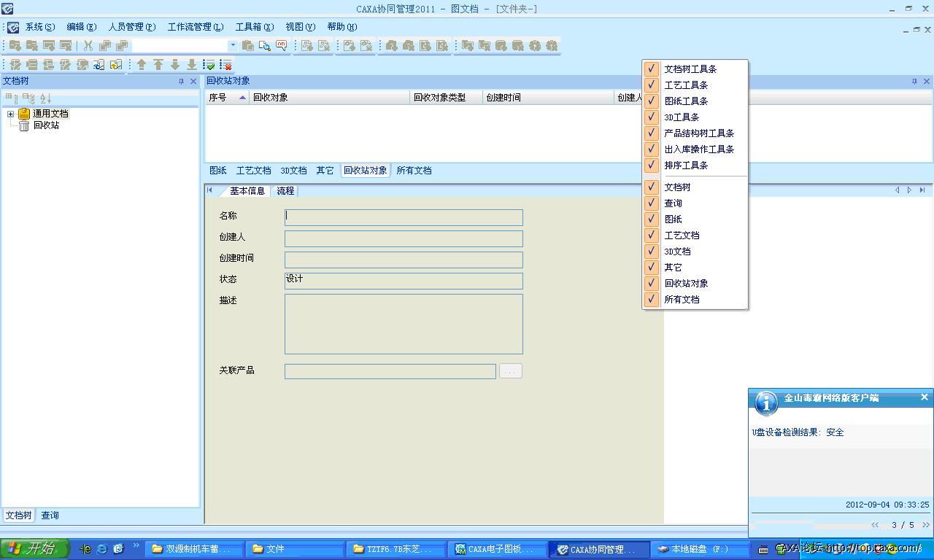Click the 名称 input field
The height and width of the screenshot is (560, 934).
coord(404,217)
